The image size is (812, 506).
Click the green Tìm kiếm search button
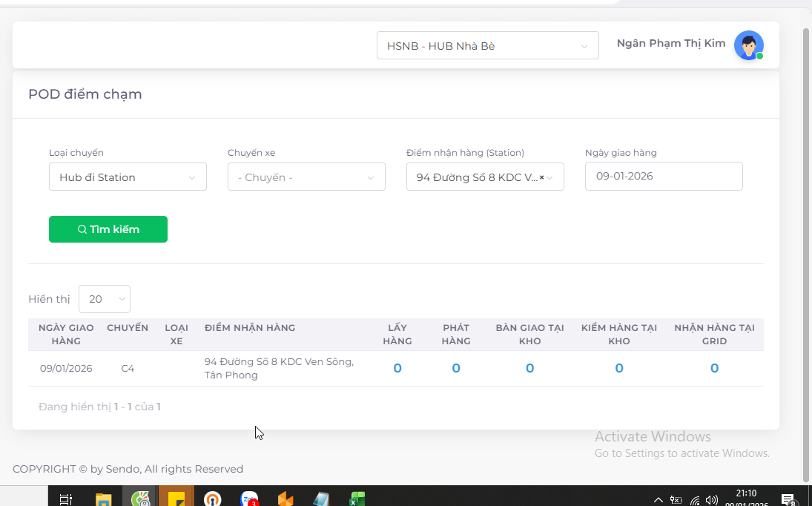(108, 229)
